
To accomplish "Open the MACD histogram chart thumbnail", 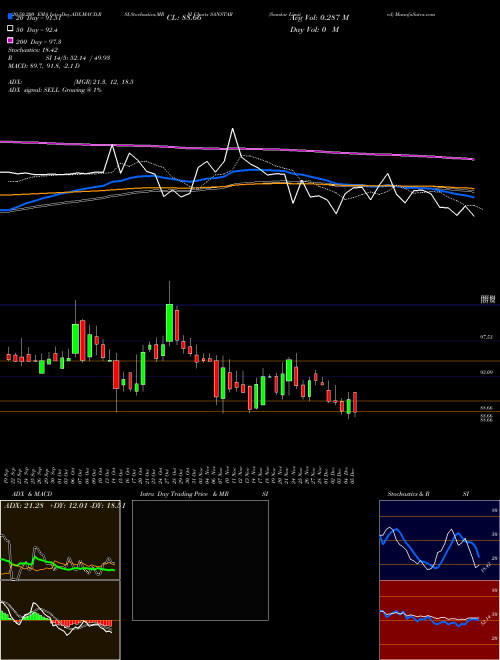I will click(x=60, y=620).
